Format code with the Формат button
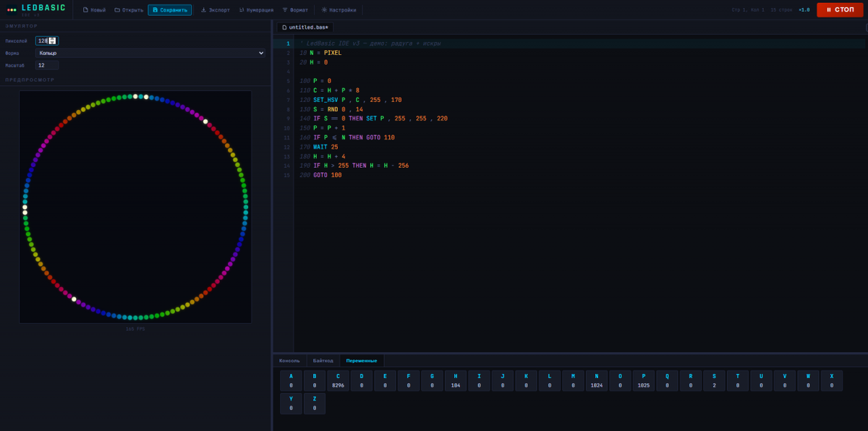 point(295,10)
